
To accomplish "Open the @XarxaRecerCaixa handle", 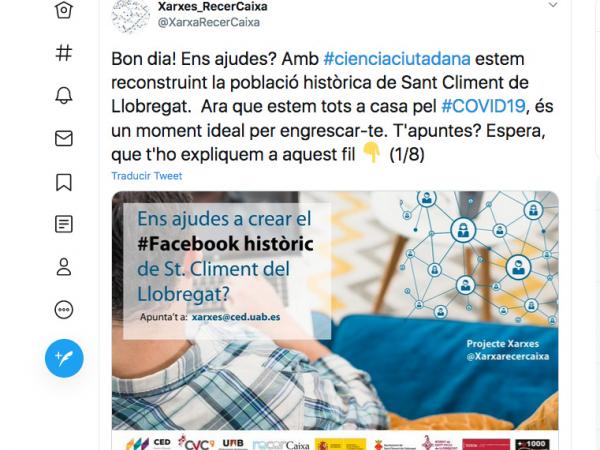I will 209,22.
